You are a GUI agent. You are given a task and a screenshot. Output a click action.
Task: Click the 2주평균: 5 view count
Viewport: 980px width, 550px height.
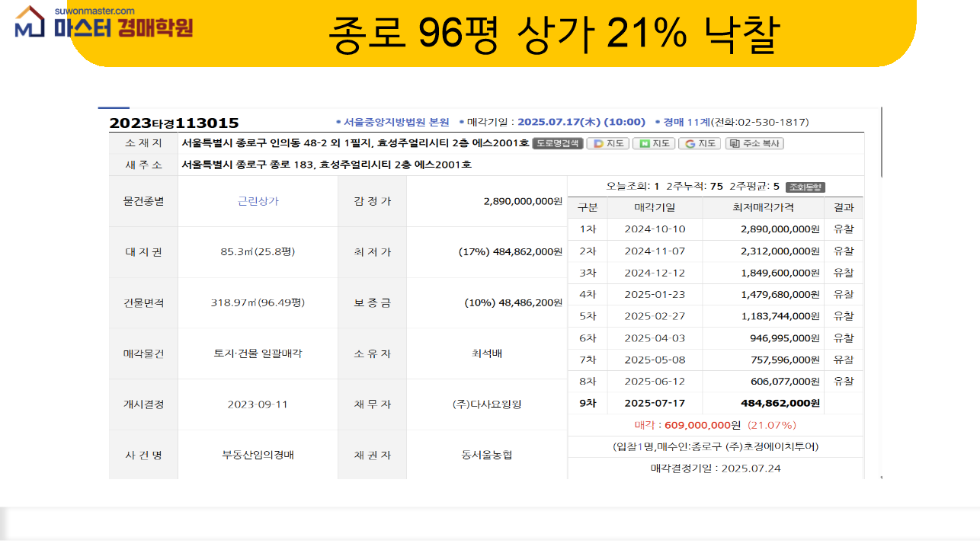point(754,187)
